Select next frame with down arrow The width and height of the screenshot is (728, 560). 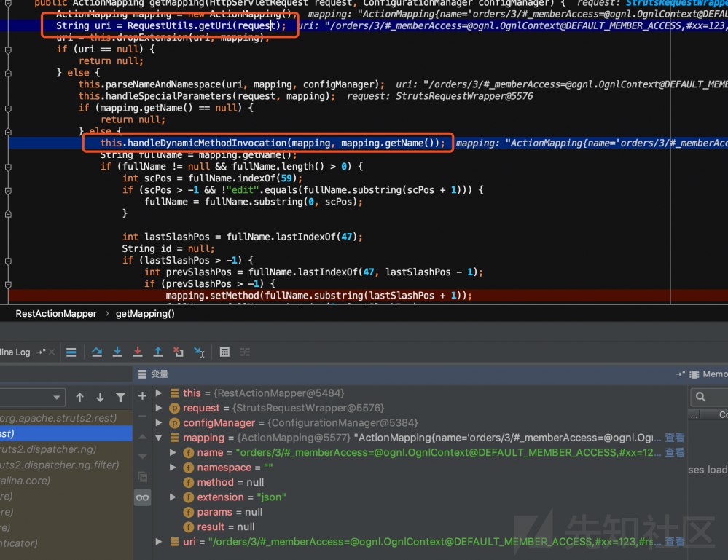pos(101,397)
